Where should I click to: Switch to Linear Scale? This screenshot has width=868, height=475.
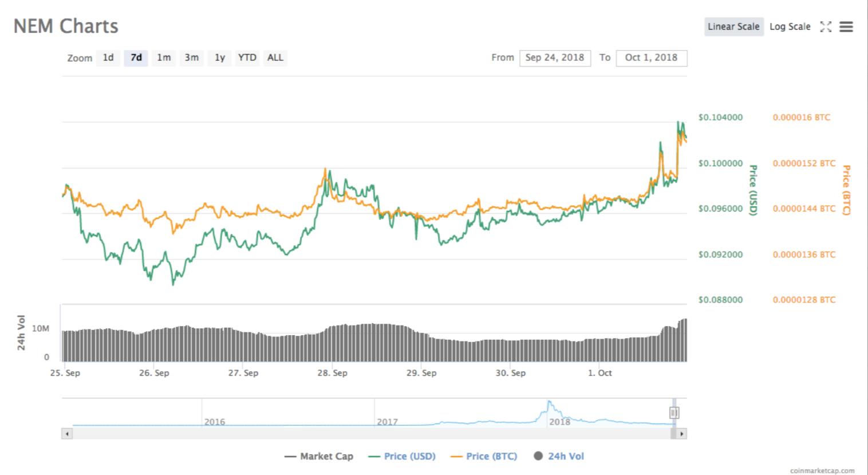click(733, 26)
